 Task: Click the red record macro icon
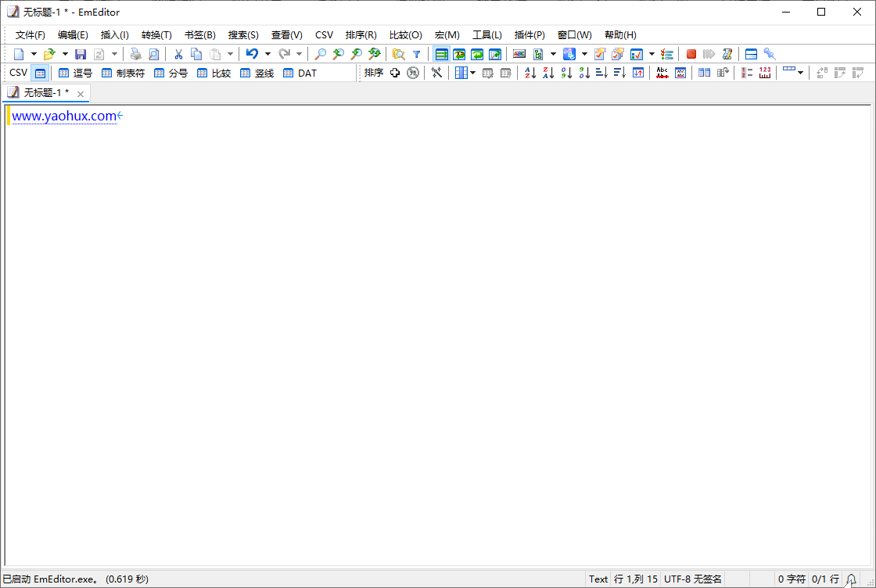coord(691,54)
